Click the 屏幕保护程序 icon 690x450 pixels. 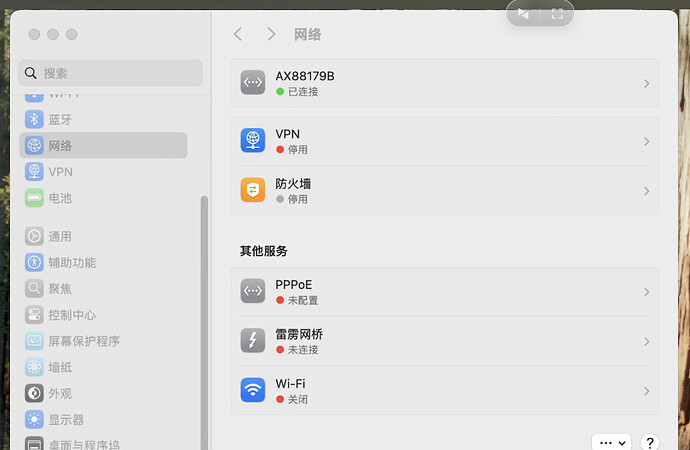point(34,341)
